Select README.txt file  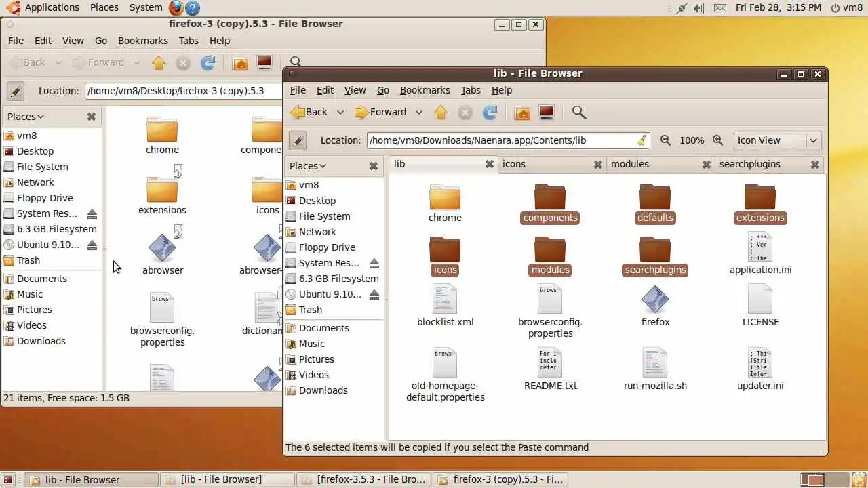pyautogui.click(x=550, y=369)
